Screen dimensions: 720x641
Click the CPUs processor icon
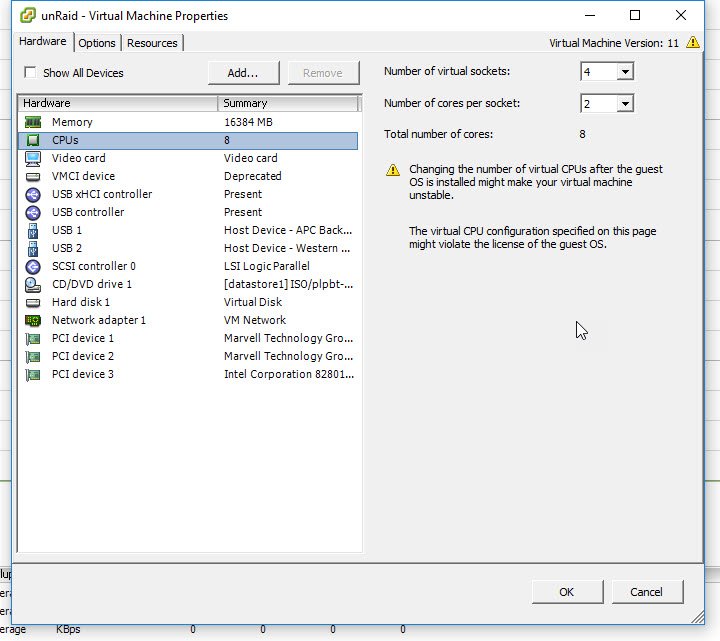coord(33,140)
